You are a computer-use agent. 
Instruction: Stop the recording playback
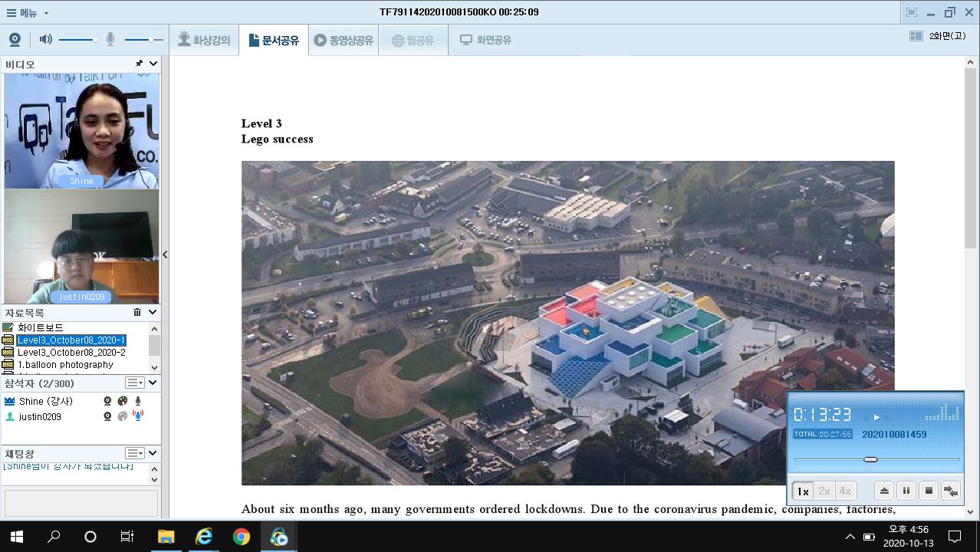pos(928,491)
